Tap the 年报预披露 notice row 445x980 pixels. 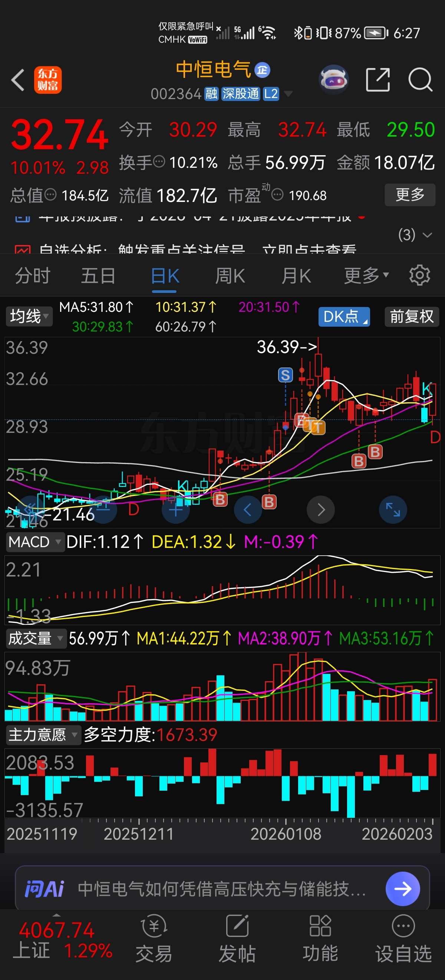[x=190, y=218]
